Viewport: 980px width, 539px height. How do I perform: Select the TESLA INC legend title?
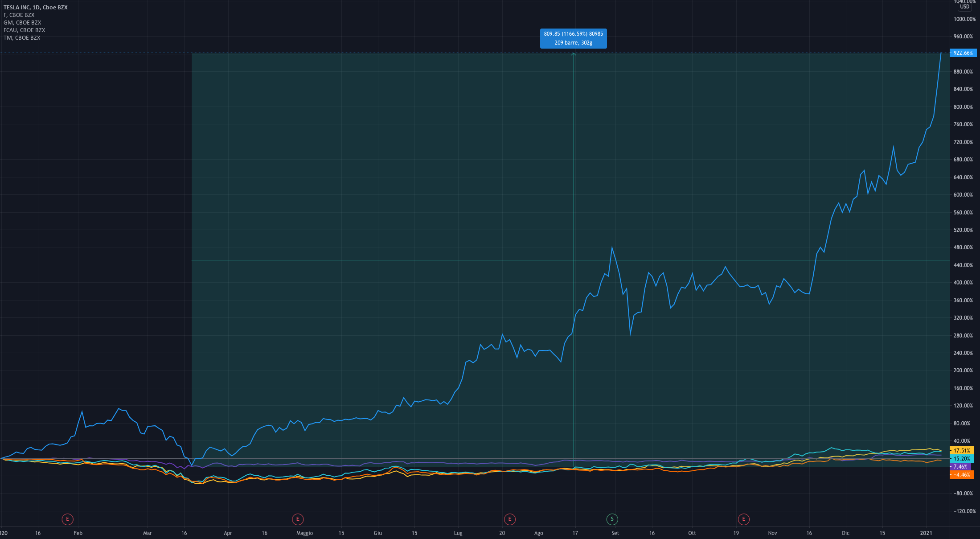pos(36,8)
